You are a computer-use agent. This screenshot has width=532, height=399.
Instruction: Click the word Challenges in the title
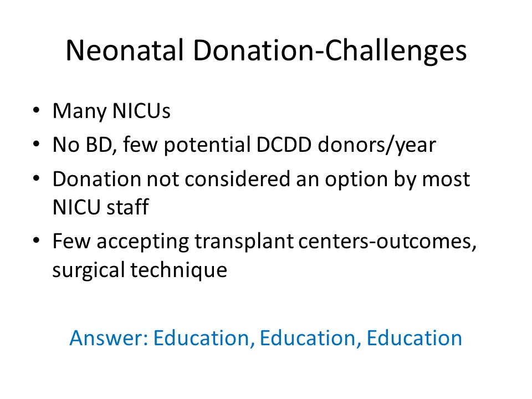pos(396,51)
